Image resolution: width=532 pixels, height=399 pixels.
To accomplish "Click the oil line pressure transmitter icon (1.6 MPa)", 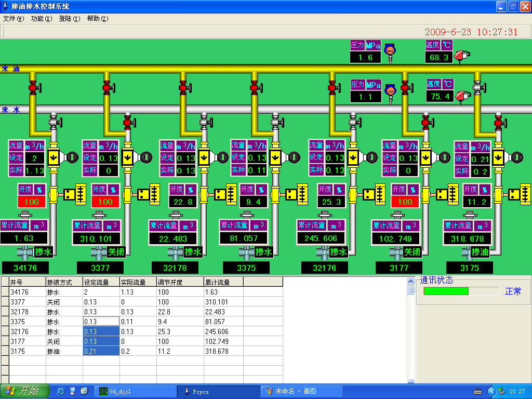I will [x=390, y=52].
